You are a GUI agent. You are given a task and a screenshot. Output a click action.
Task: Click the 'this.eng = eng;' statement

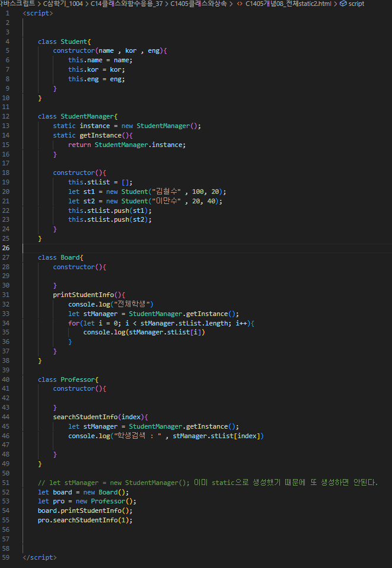click(x=97, y=79)
